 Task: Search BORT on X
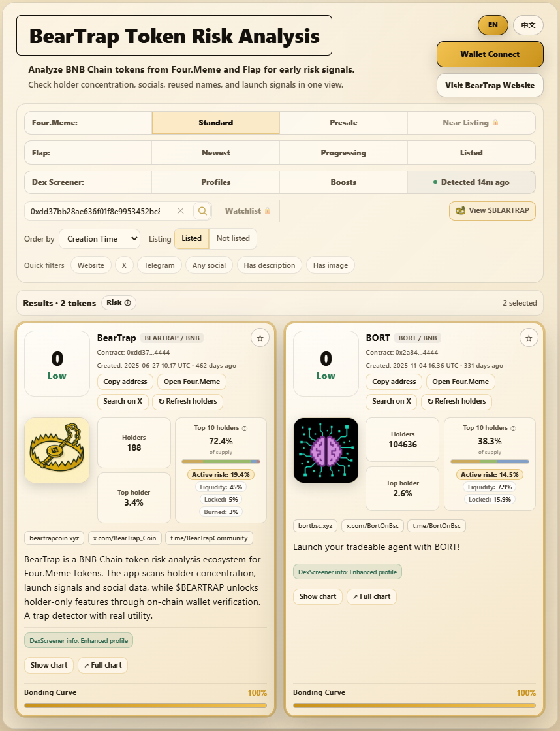click(x=392, y=401)
